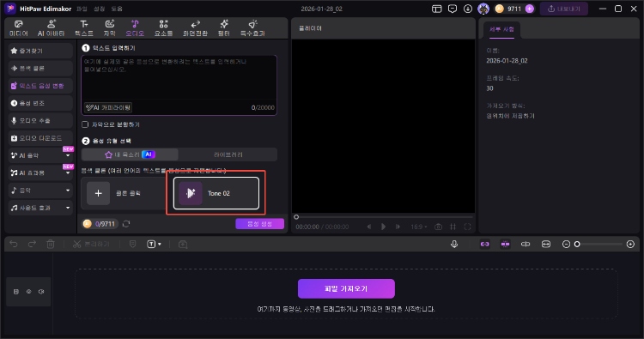
Task: Click the player progress bar handle
Action: click(x=296, y=216)
